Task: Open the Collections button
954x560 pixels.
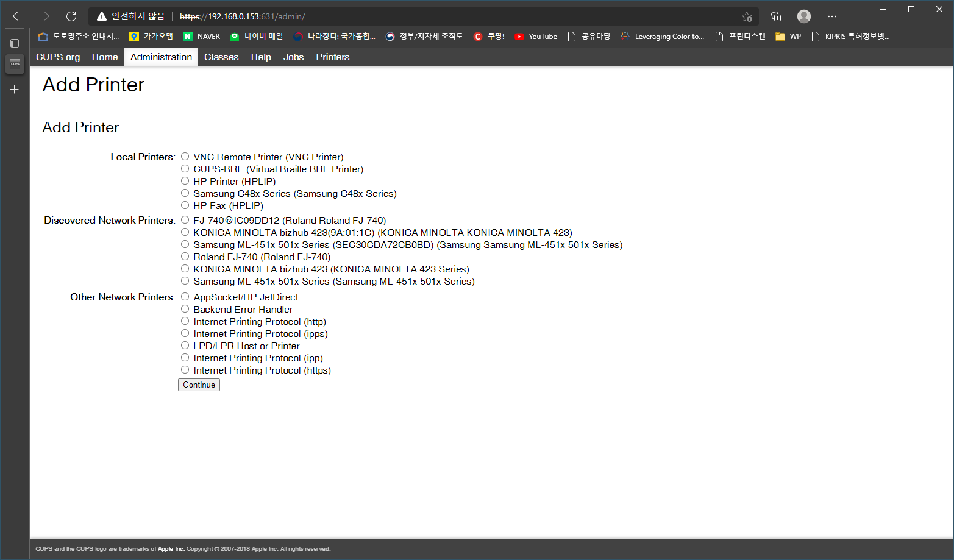Action: [776, 16]
